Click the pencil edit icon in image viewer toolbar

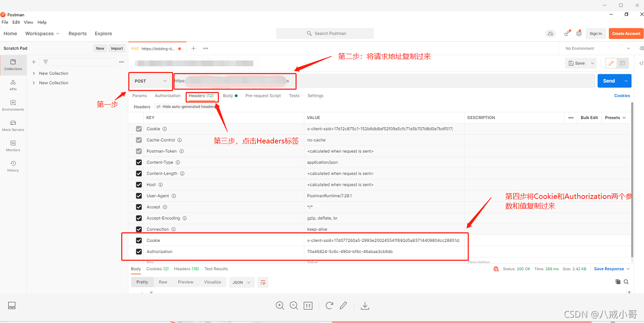click(x=343, y=306)
